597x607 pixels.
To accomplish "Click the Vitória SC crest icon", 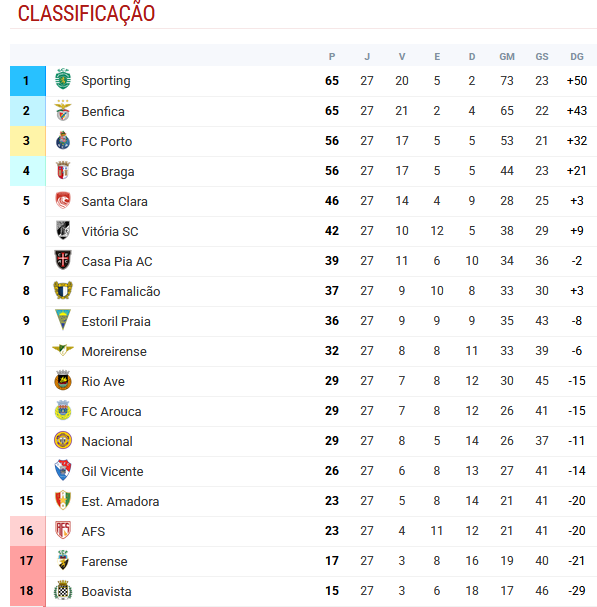I will click(63, 230).
